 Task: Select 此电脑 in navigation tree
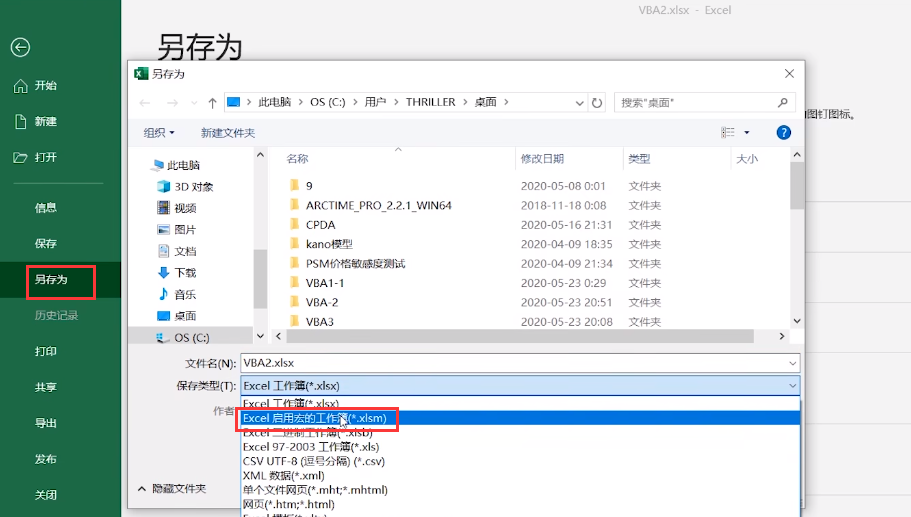(183, 165)
